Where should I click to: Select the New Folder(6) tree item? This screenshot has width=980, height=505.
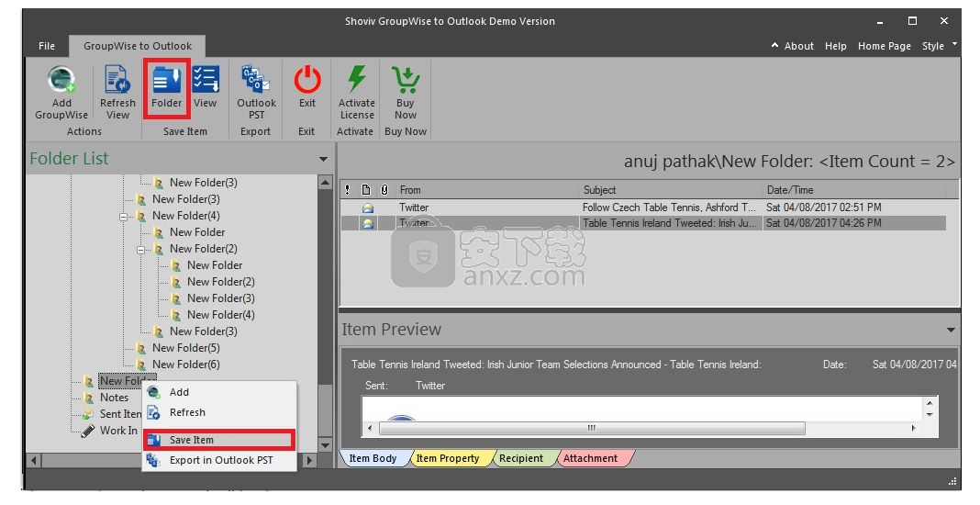[x=186, y=365]
